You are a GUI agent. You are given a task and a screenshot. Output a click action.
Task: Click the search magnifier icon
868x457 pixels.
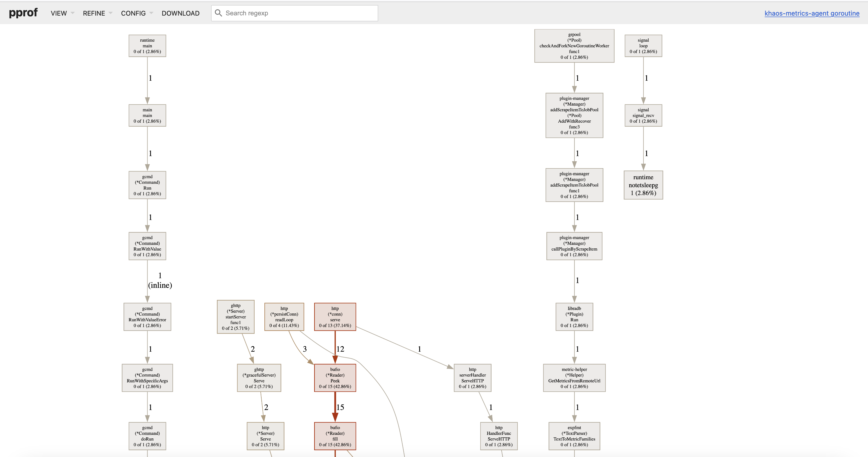click(x=218, y=13)
